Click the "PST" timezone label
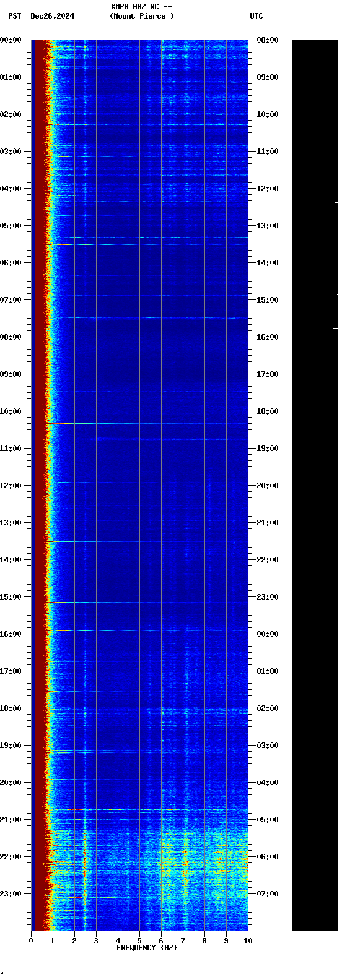The height and width of the screenshot is (980, 342). [x=14, y=16]
